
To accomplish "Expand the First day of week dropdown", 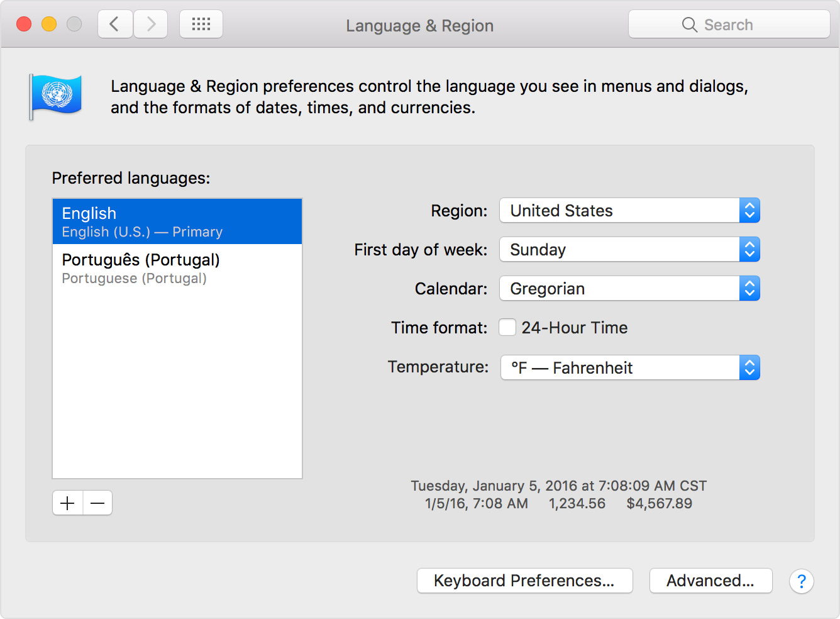I will click(x=629, y=250).
